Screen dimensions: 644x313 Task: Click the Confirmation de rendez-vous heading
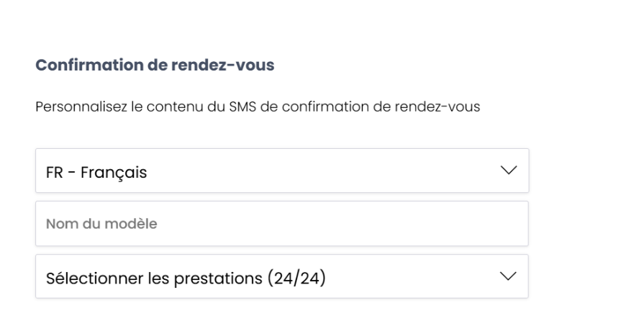pos(155,65)
